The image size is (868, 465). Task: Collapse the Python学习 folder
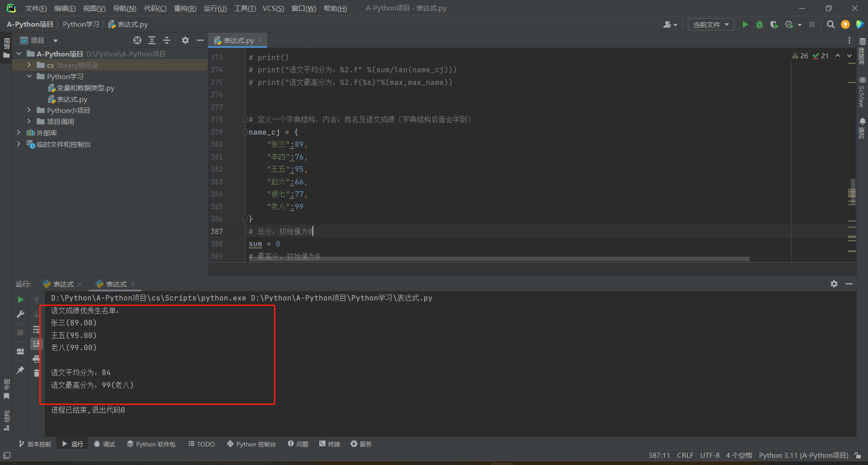29,76
